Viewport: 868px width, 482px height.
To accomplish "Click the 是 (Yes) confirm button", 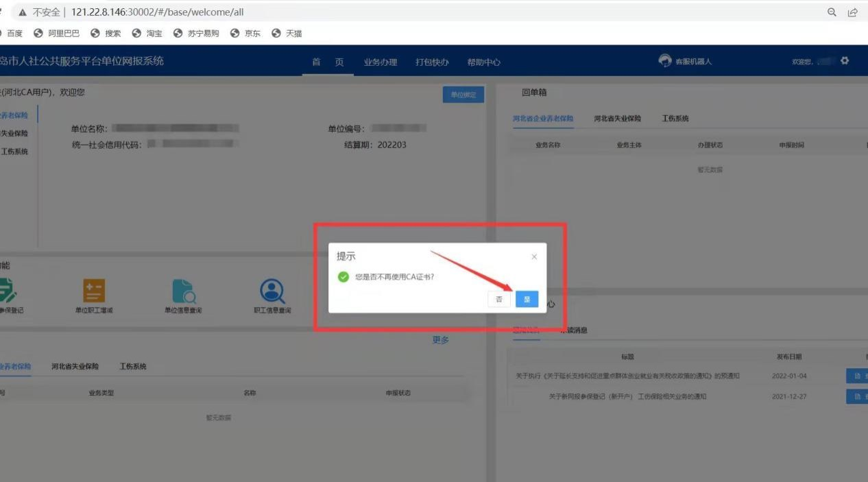I will click(527, 300).
